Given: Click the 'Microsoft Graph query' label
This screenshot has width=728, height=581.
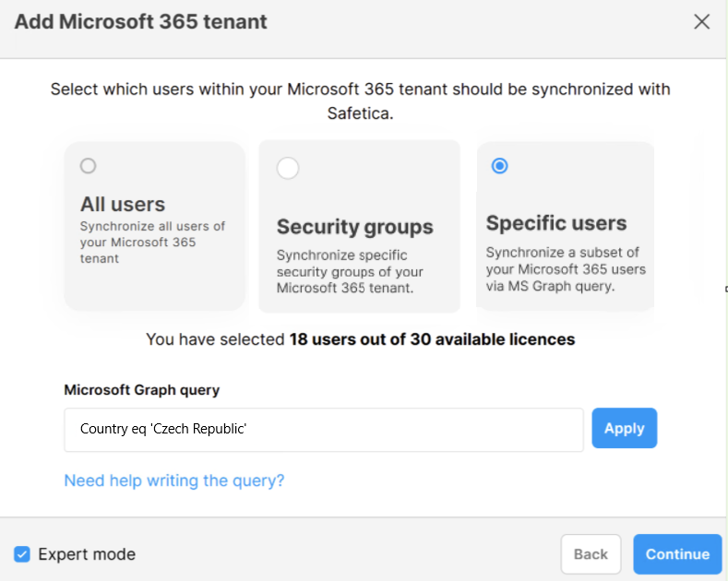Looking at the screenshot, I should tap(141, 390).
